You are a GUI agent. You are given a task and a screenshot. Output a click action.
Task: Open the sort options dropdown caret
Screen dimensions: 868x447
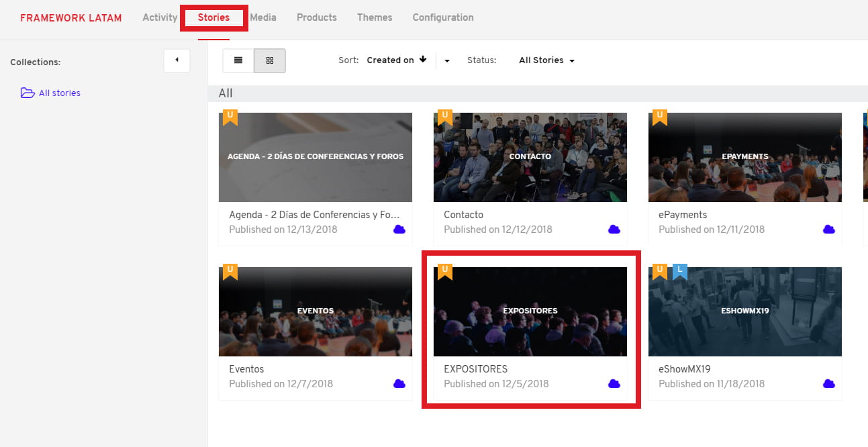(447, 61)
